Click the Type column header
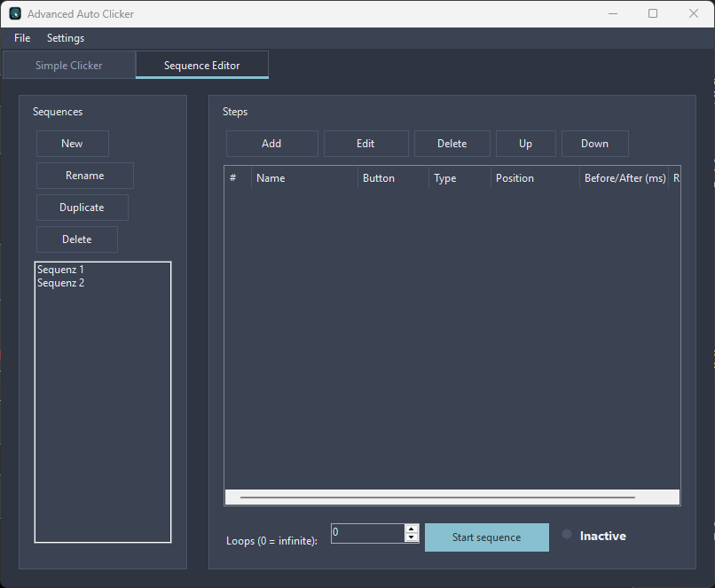The height and width of the screenshot is (588, 715). tap(460, 177)
